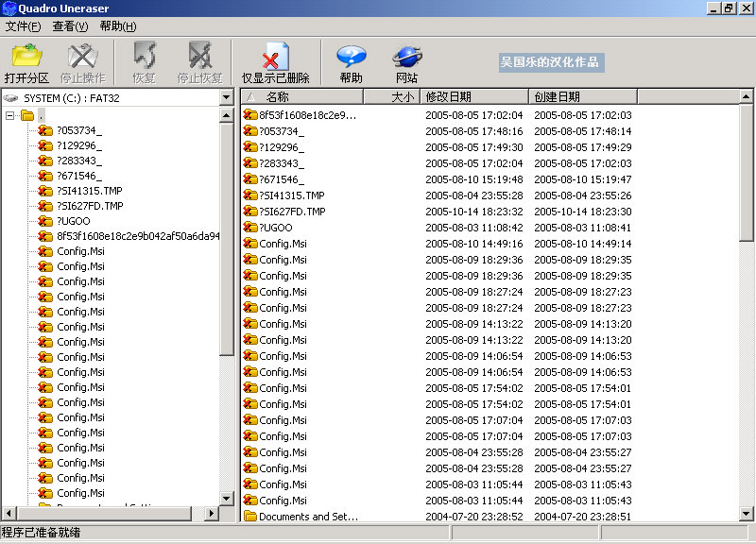
Task: Visit 网站 website via the globe icon
Action: pos(407,63)
